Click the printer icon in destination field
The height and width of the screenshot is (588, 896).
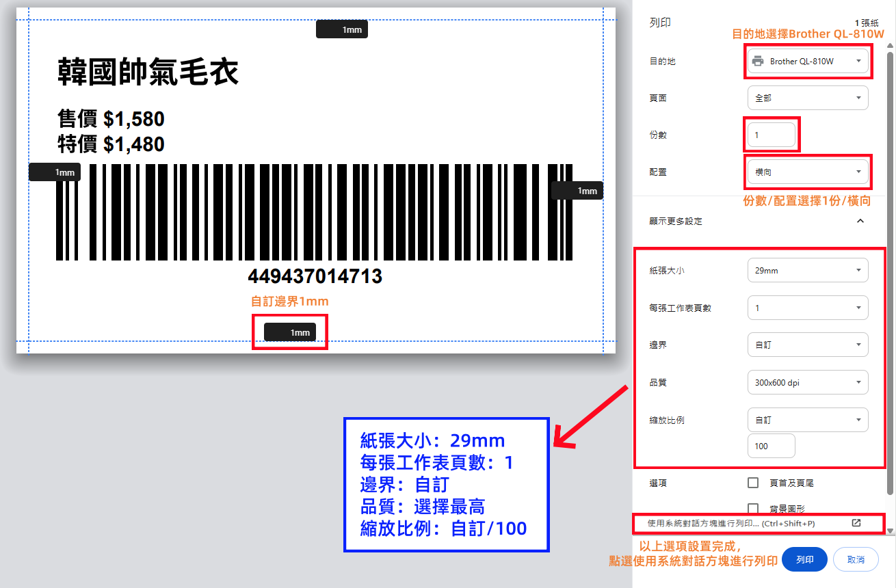coord(758,61)
